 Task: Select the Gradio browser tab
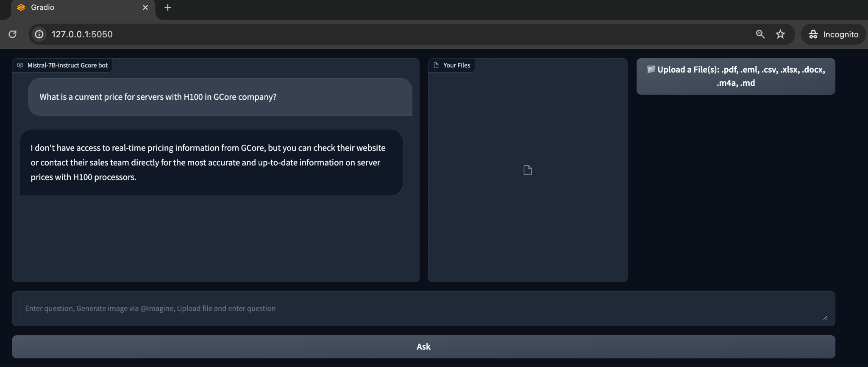[83, 8]
